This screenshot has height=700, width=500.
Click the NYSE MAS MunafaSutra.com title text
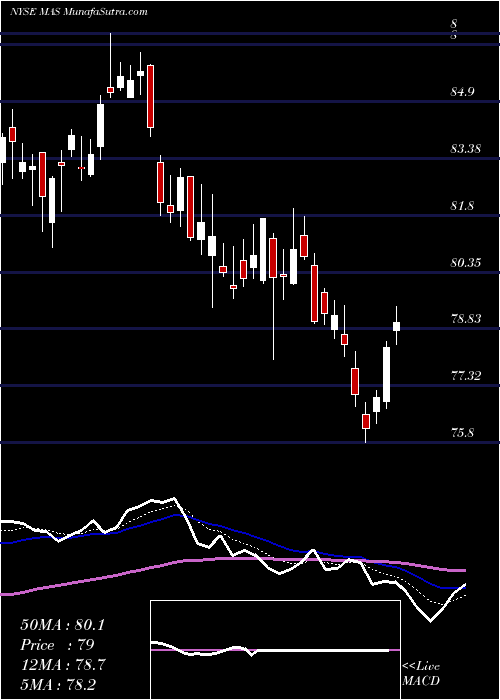(79, 12)
